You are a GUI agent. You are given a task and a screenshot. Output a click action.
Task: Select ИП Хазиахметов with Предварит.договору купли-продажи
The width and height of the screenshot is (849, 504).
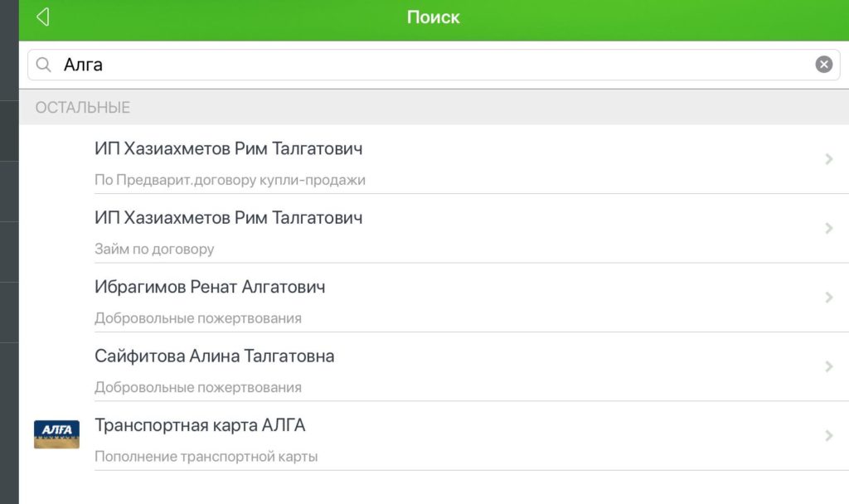pos(228,149)
